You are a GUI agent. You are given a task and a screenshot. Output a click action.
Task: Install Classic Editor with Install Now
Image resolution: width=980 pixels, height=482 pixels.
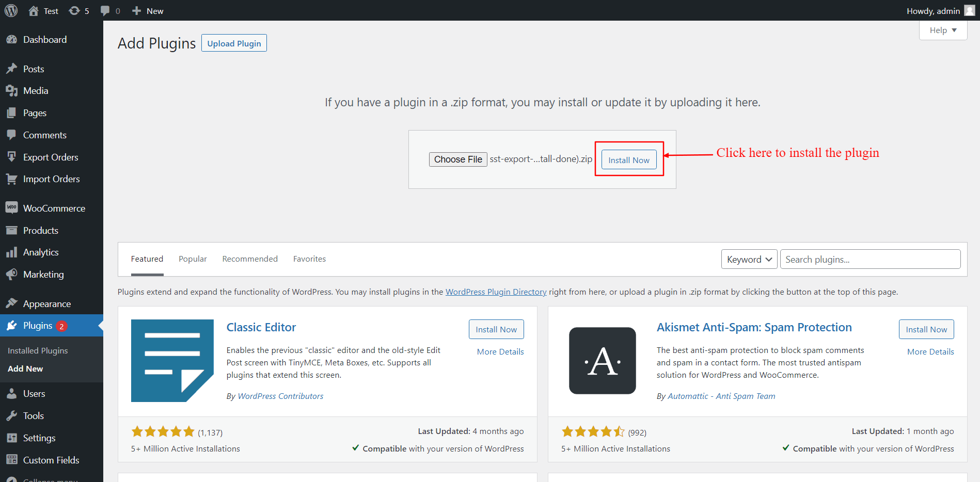point(496,329)
